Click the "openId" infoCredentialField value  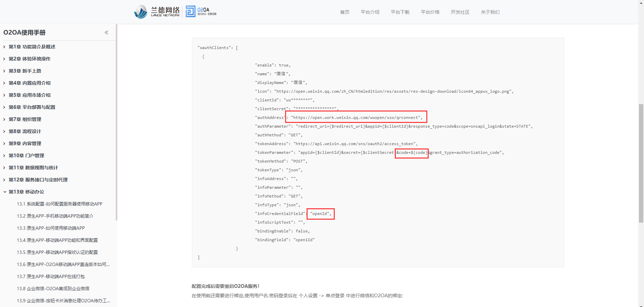point(320,214)
